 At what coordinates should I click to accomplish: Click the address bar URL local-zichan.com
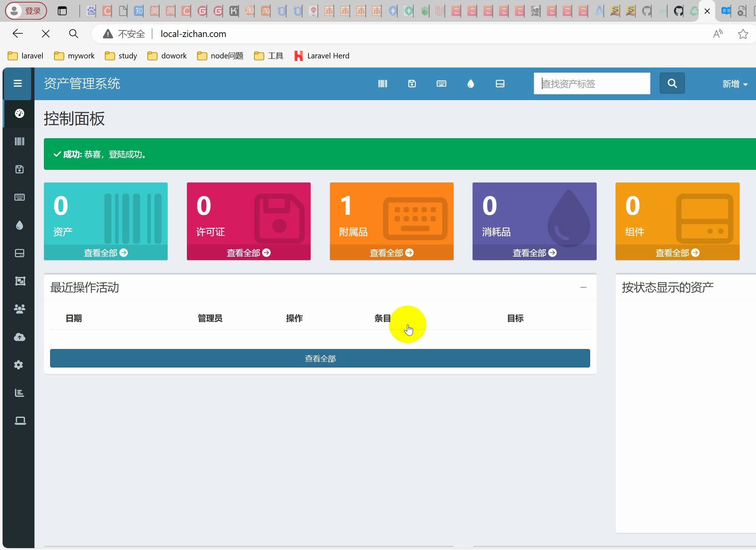(193, 34)
